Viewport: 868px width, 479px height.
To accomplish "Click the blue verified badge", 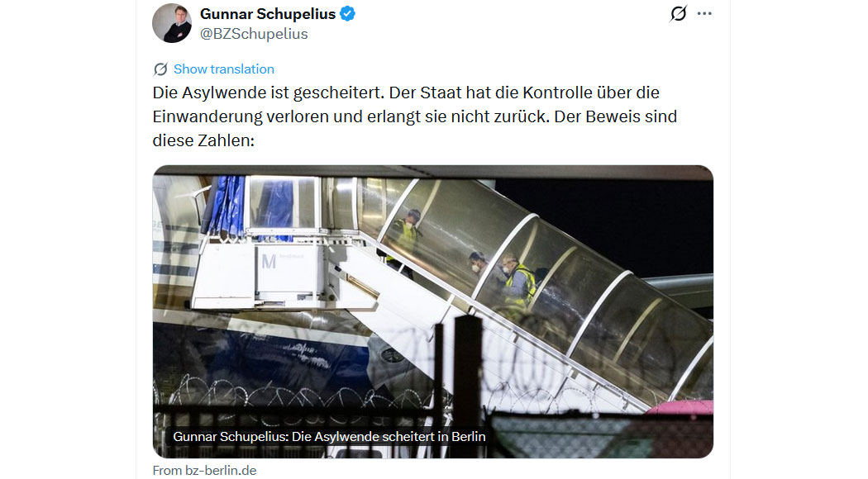I will point(348,14).
